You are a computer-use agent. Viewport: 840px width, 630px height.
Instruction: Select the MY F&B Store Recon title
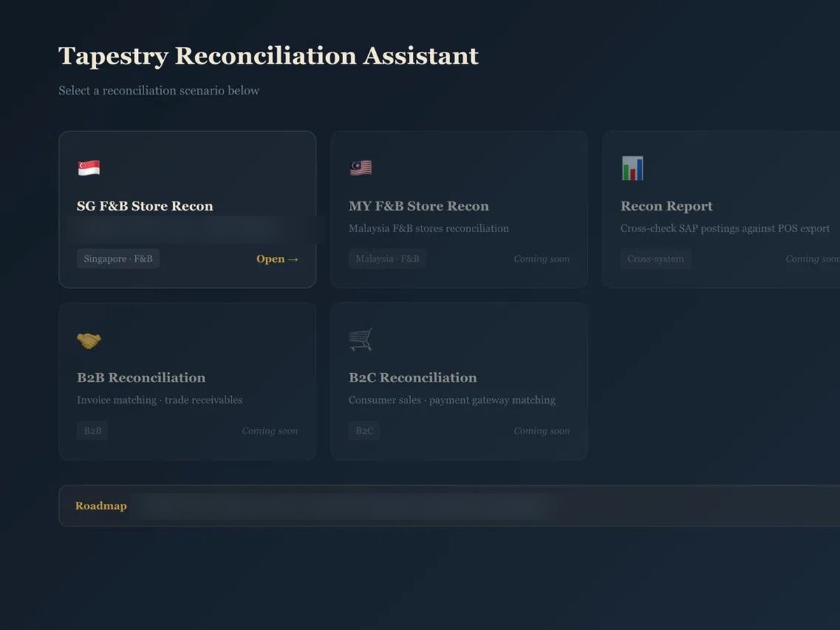point(419,206)
